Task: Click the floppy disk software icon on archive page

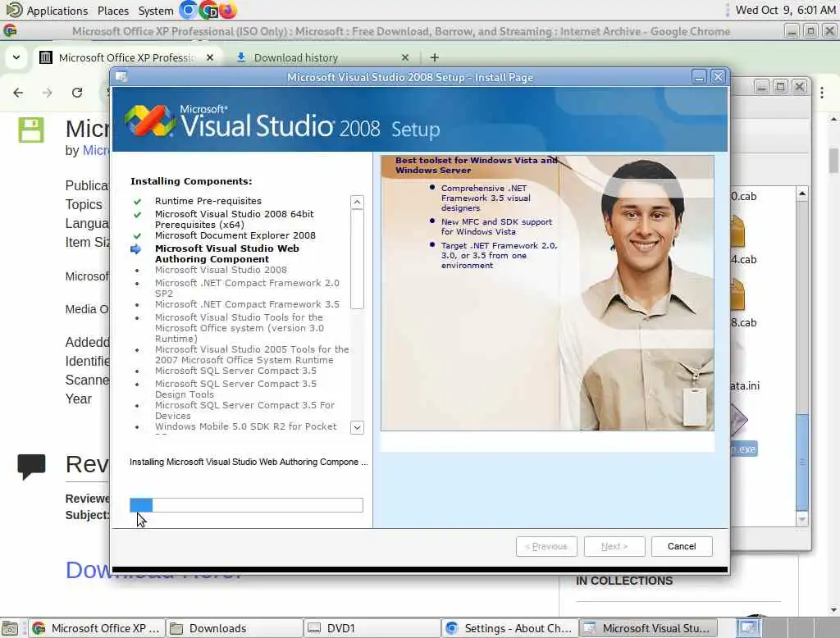Action: (30, 130)
